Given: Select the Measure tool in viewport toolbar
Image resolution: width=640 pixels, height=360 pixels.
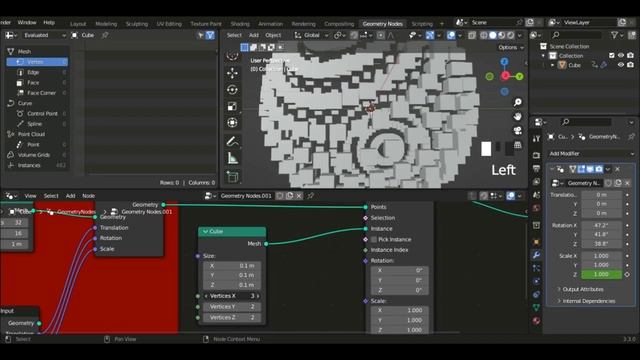Looking at the screenshot, I should (233, 158).
